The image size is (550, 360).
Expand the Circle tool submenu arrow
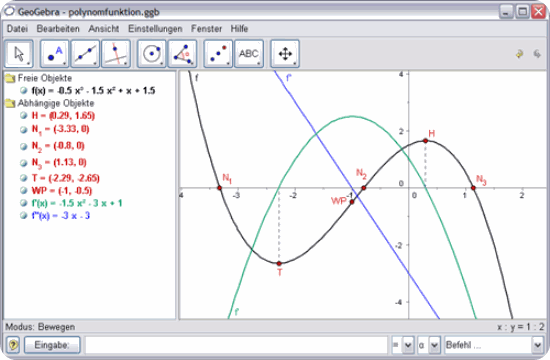[162, 64]
